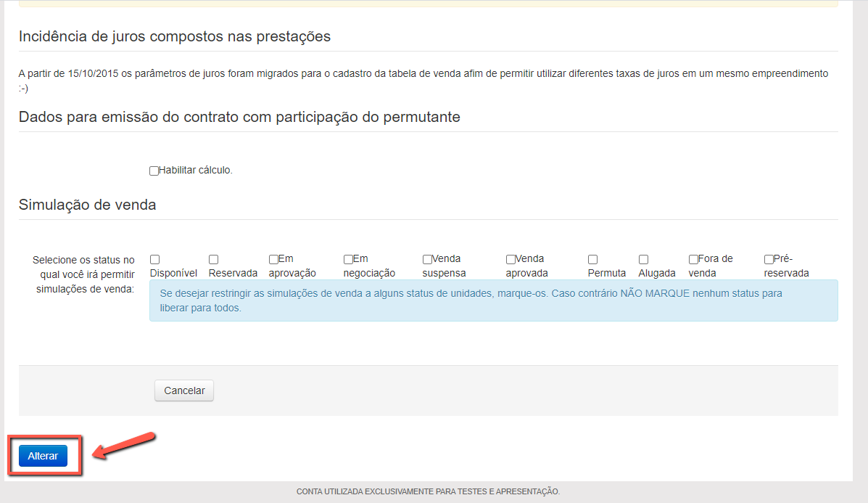The image size is (868, 503).
Task: Check the Venda aprovada checkbox
Action: (x=511, y=259)
